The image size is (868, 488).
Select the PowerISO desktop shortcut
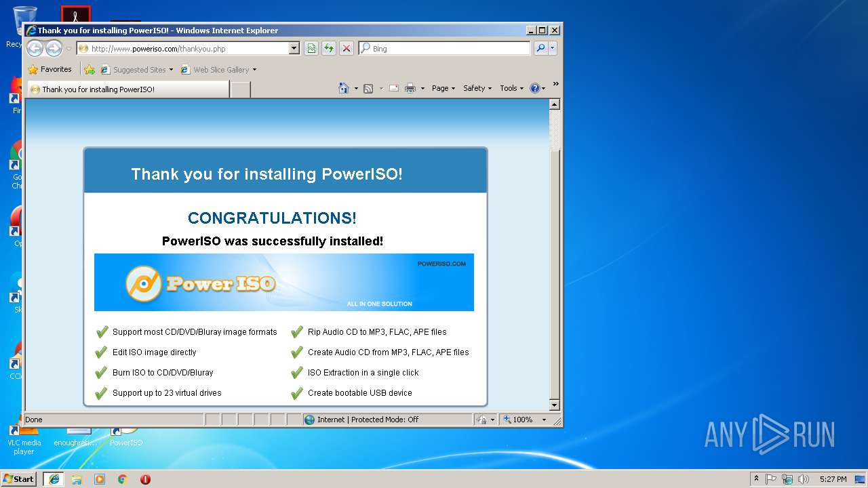click(126, 436)
